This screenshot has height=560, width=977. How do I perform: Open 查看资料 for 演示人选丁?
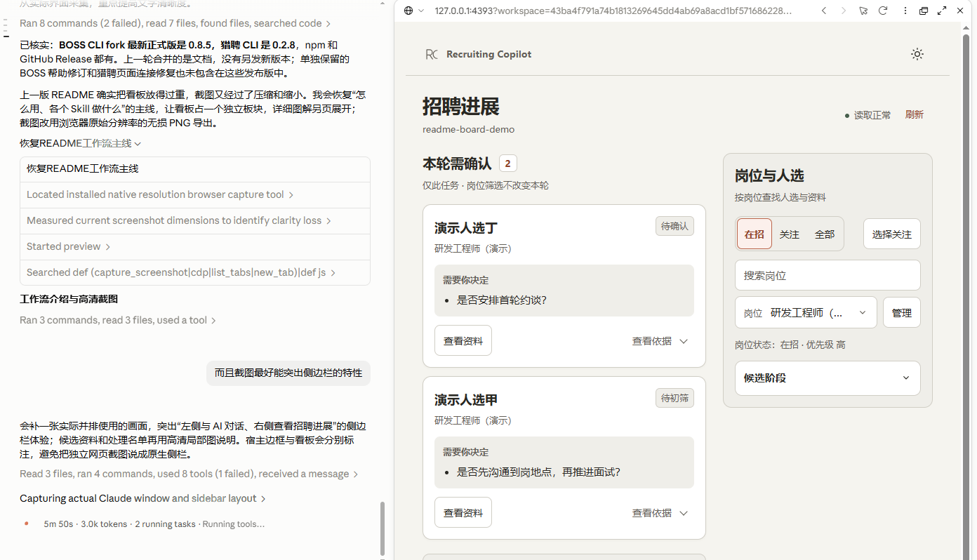(463, 340)
